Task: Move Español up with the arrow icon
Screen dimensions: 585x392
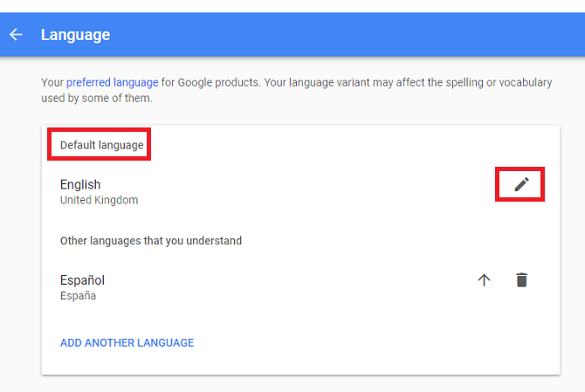Action: click(x=485, y=280)
